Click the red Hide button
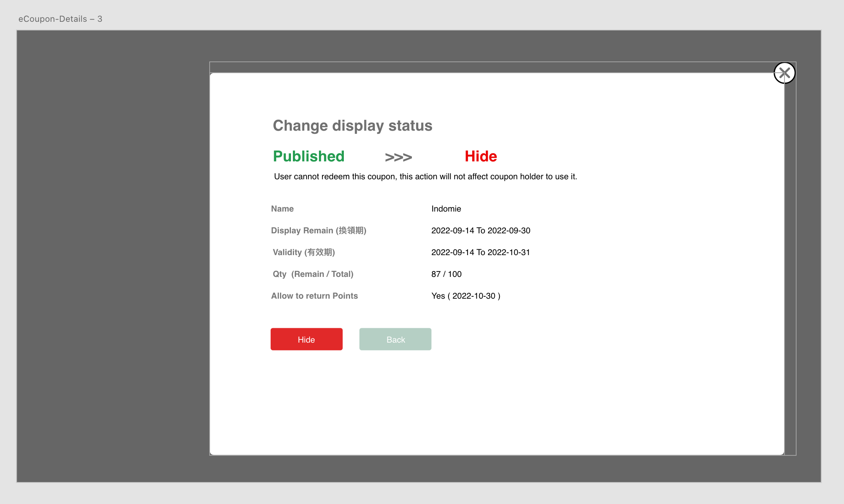The height and width of the screenshot is (504, 844). pos(306,339)
